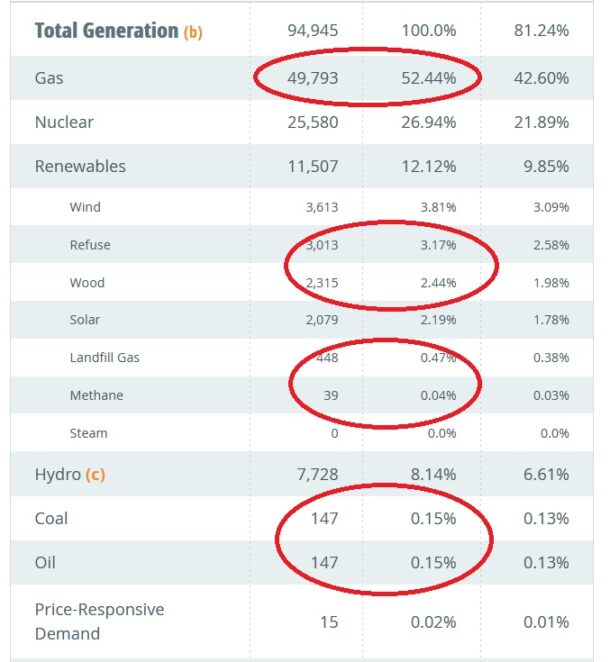This screenshot has height=662, width=610.
Task: Select the Coal row label
Action: click(x=51, y=518)
